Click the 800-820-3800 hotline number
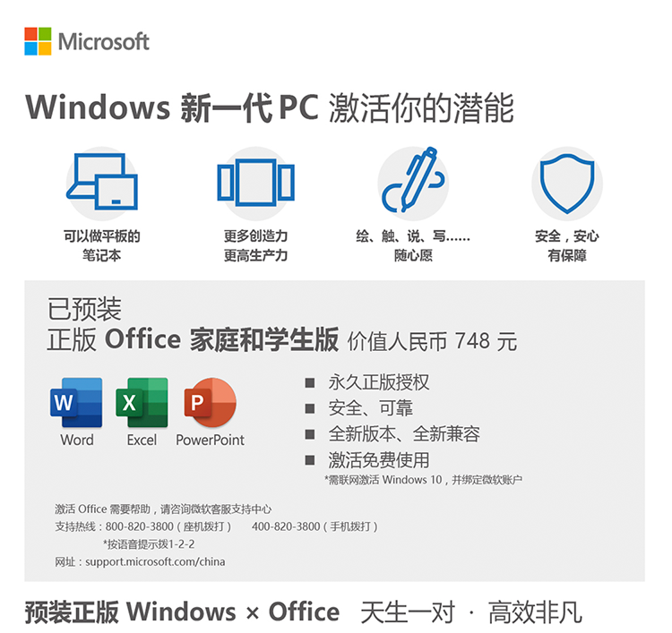The image size is (672, 633). (x=139, y=526)
